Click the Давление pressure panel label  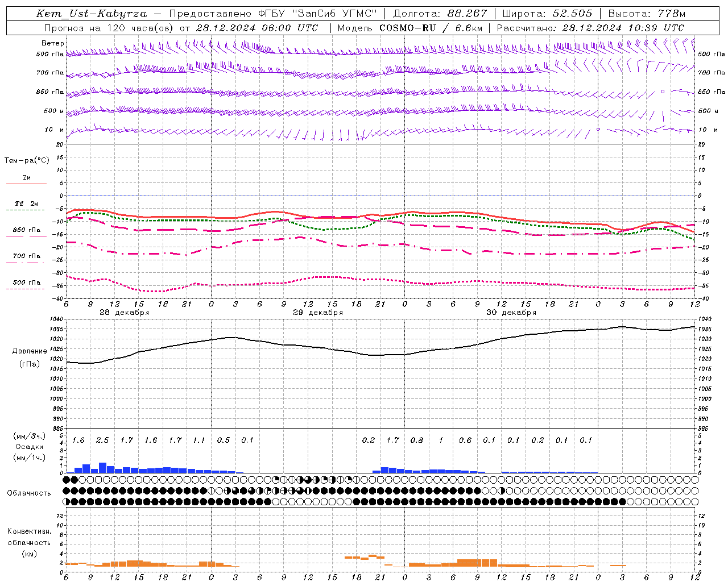(30, 351)
